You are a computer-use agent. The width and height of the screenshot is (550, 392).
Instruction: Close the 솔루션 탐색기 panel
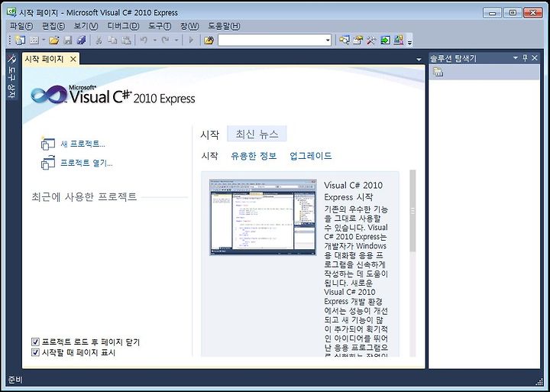click(534, 58)
